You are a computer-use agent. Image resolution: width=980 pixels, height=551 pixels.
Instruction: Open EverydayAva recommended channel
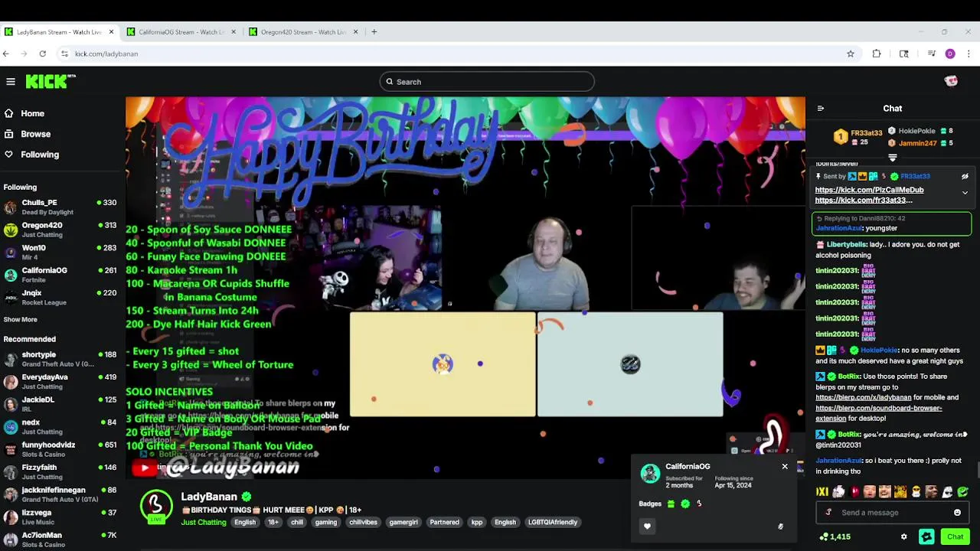(61, 382)
